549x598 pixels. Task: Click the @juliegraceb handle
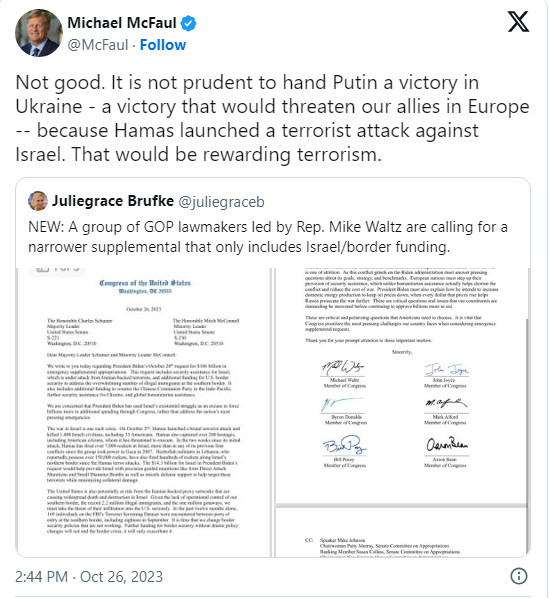tap(222, 202)
